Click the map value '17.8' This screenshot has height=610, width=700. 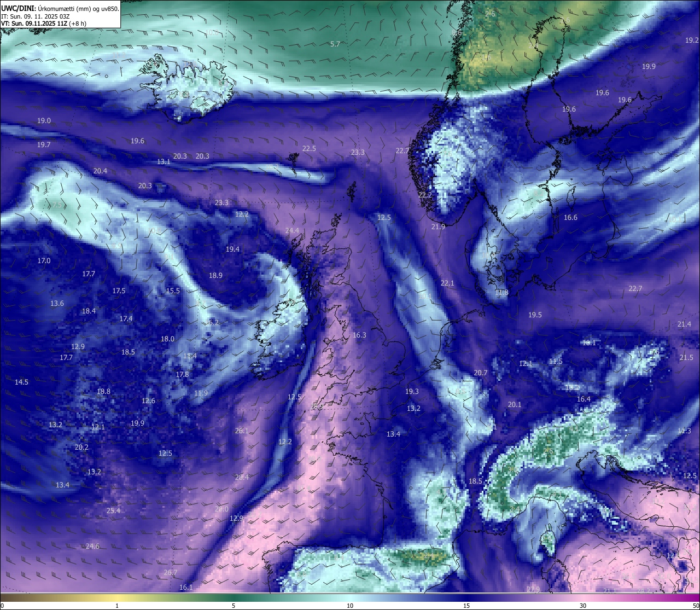[182, 374]
